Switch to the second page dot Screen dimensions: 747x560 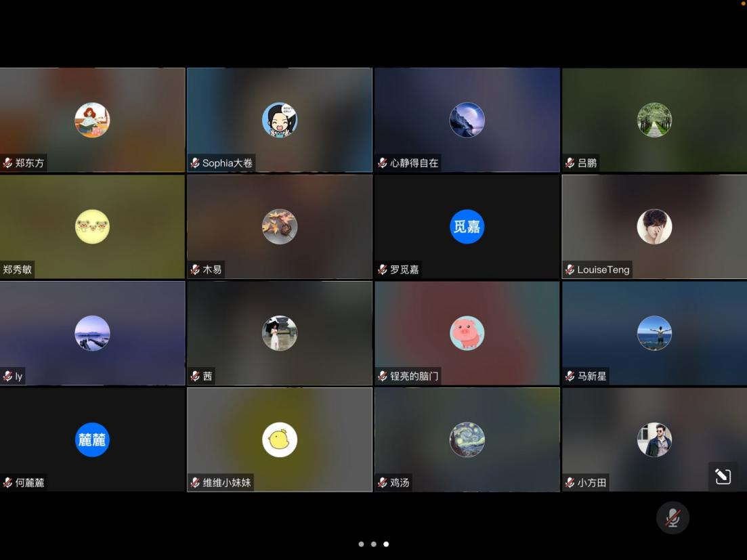[373, 544]
